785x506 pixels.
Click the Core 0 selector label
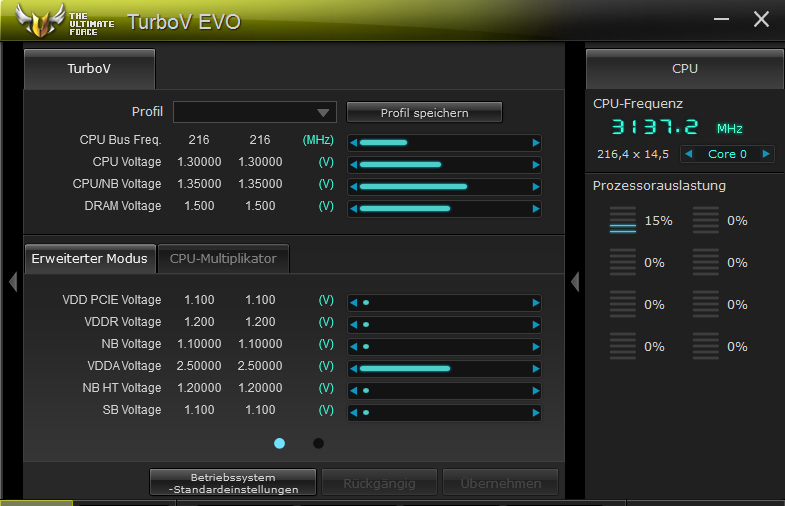point(727,154)
